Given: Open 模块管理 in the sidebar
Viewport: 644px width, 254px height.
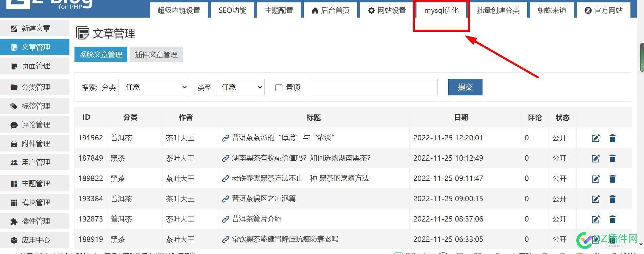Looking at the screenshot, I should tap(35, 203).
